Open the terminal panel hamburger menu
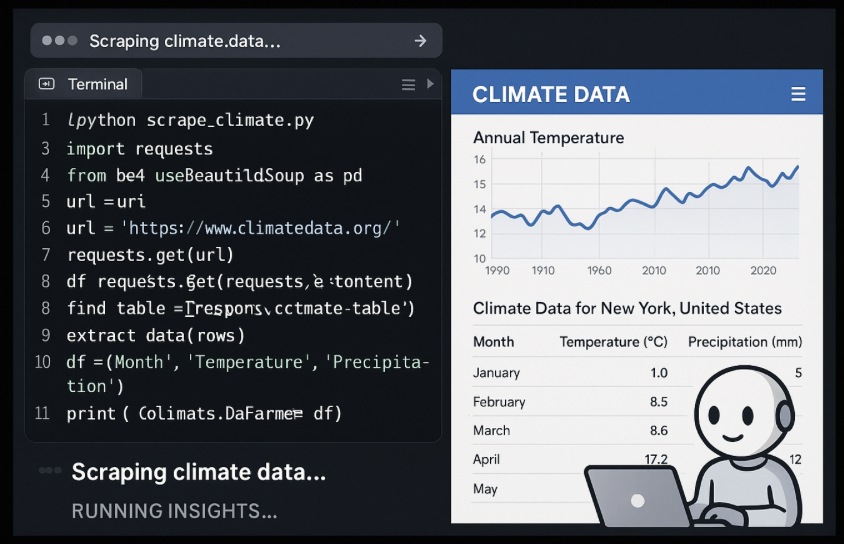Viewport: 844px width, 544px height. (x=408, y=85)
